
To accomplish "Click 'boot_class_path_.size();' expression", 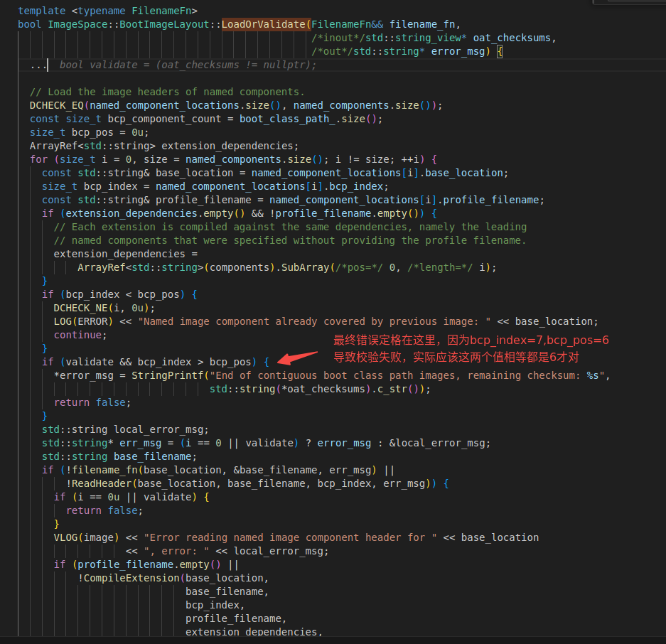I will [311, 119].
